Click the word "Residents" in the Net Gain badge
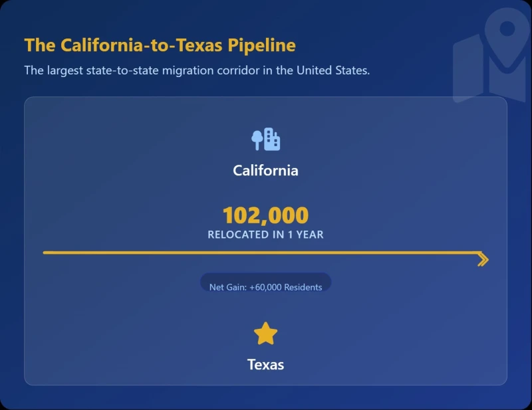The width and height of the screenshot is (532, 410). (303, 287)
